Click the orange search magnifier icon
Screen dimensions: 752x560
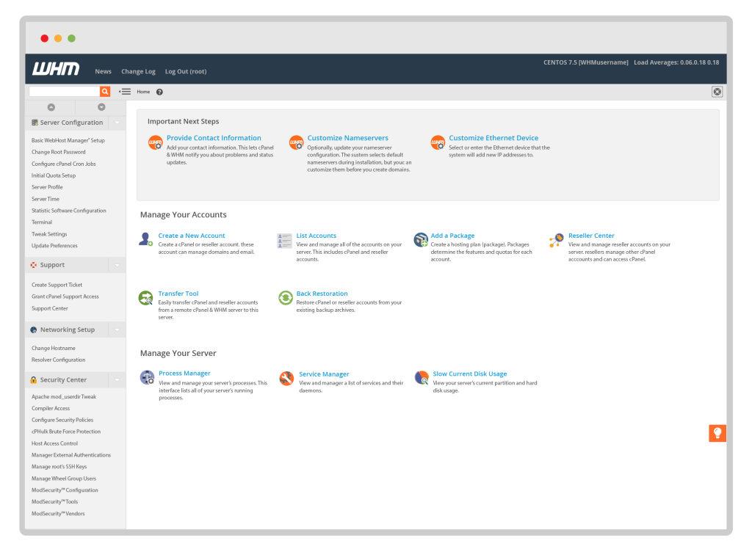(x=104, y=91)
